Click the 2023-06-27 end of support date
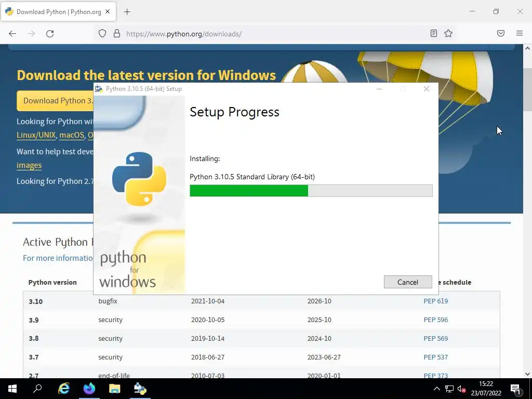Screen dimensions: 532x399 (324, 357)
